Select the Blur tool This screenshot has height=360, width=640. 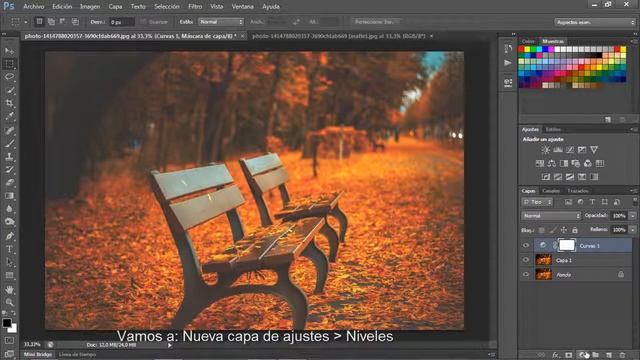[x=9, y=209]
